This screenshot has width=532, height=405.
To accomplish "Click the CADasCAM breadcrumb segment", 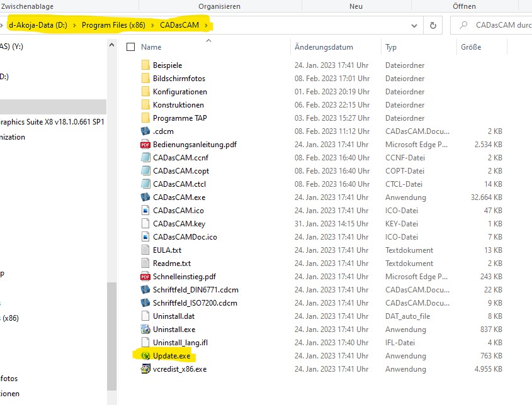I will (x=179, y=25).
